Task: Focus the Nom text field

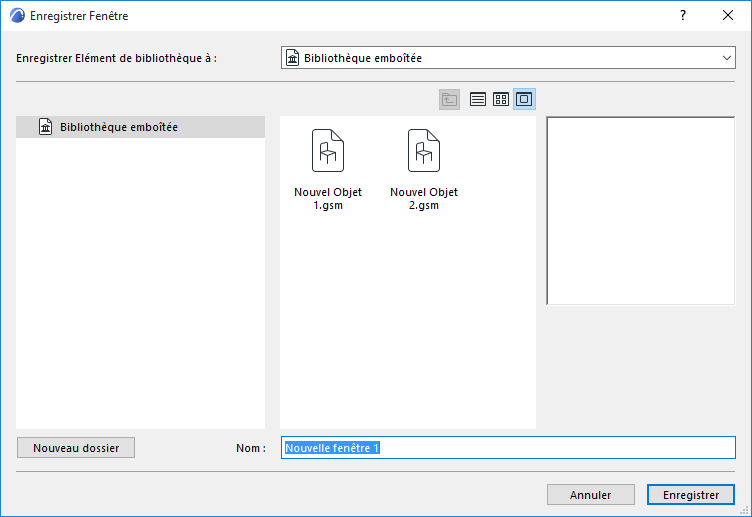Action: [x=508, y=448]
